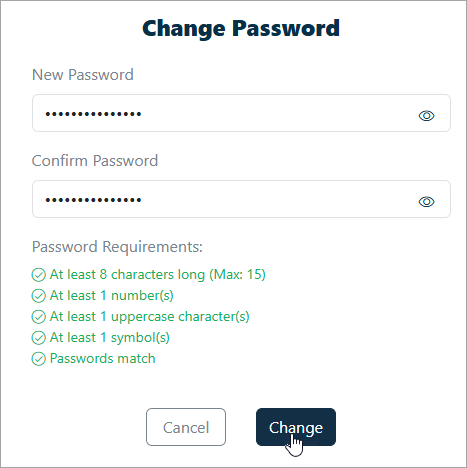Submit with the Change button

pos(296,427)
